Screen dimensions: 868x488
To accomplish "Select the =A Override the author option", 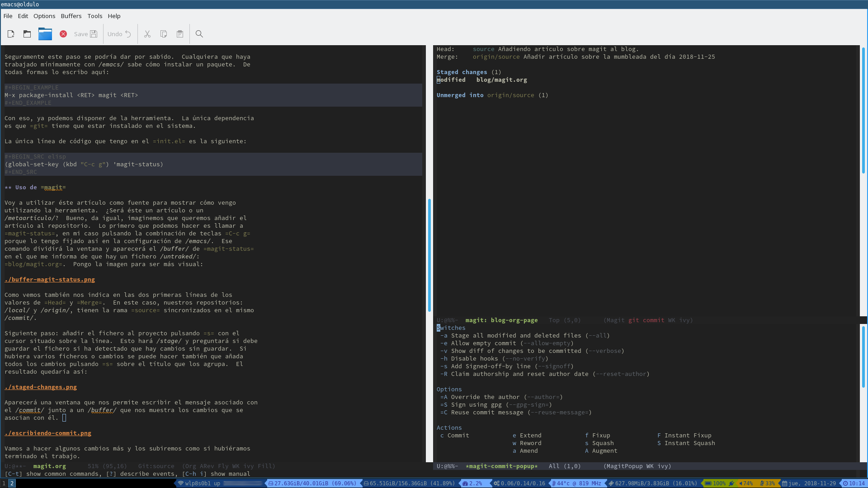I will point(501,397).
